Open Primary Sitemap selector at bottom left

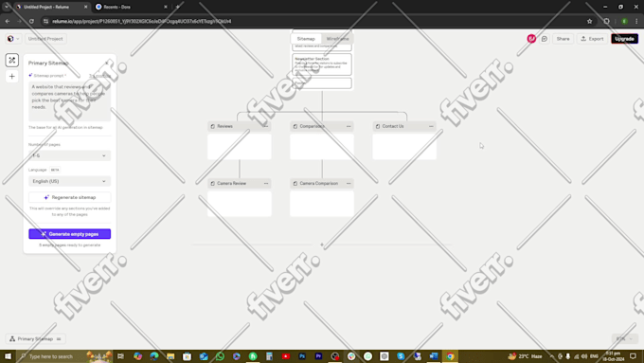click(35, 338)
